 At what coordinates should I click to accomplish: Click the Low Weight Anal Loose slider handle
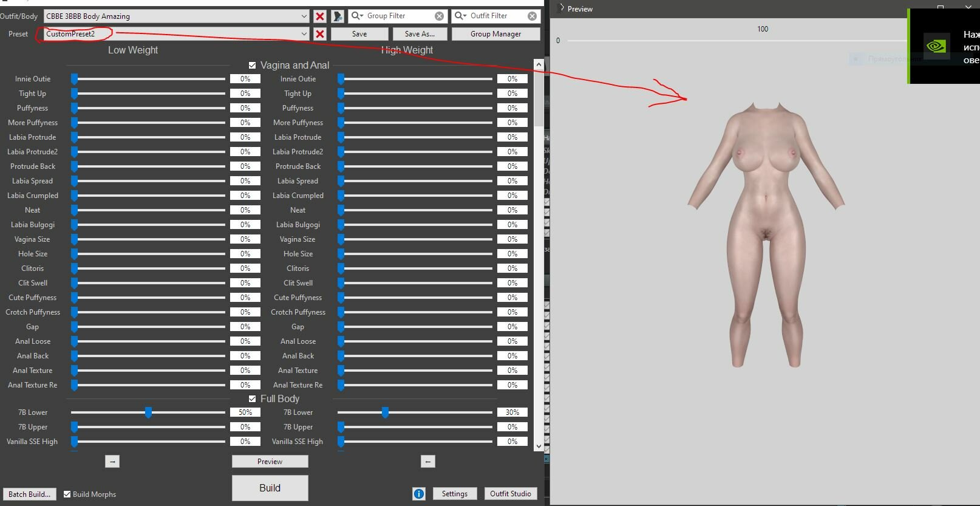[x=74, y=341]
